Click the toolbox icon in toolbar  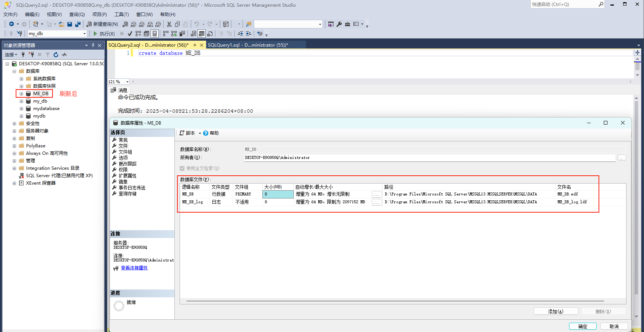[x=347, y=24]
